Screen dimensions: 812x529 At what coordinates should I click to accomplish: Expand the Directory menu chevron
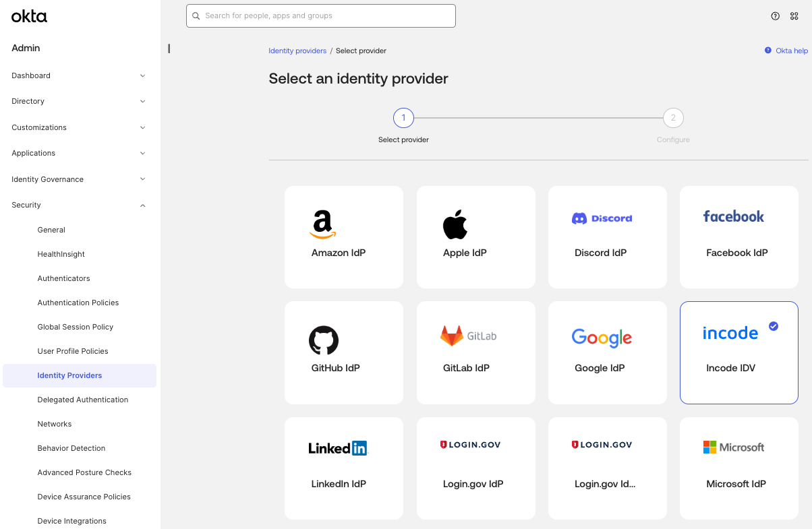[142, 101]
